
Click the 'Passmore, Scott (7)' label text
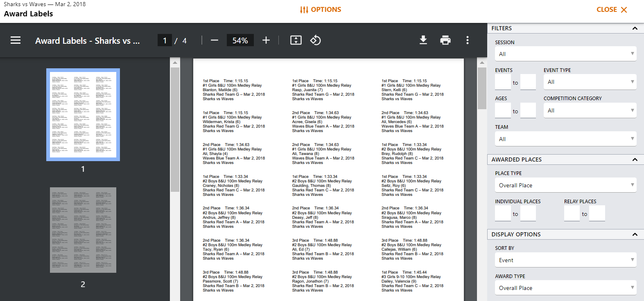[220, 281]
